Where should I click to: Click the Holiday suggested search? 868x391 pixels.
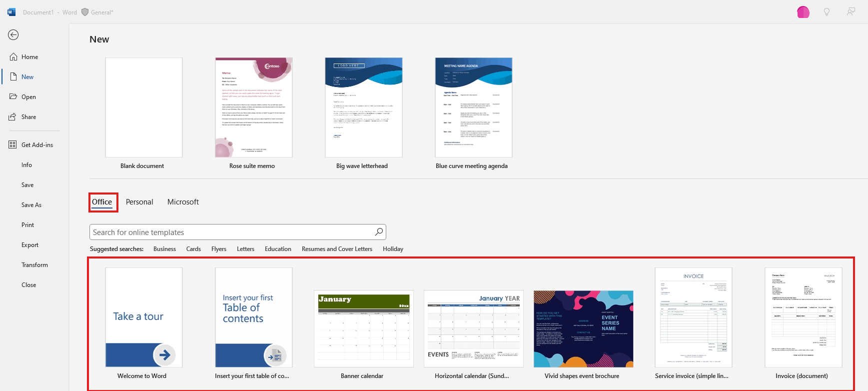click(x=393, y=249)
